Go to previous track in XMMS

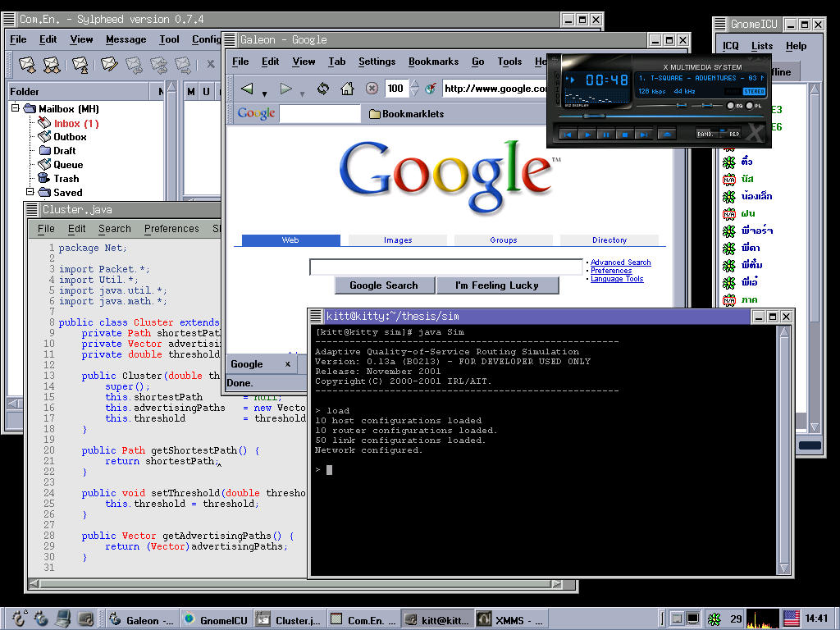coord(568,135)
